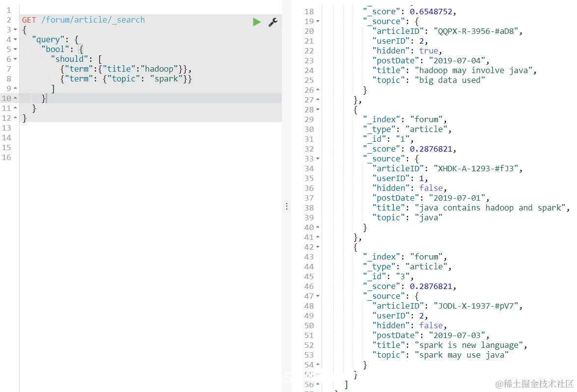Click postDate "2019-07-01"
The height and width of the screenshot is (392, 577).
coord(457,198)
